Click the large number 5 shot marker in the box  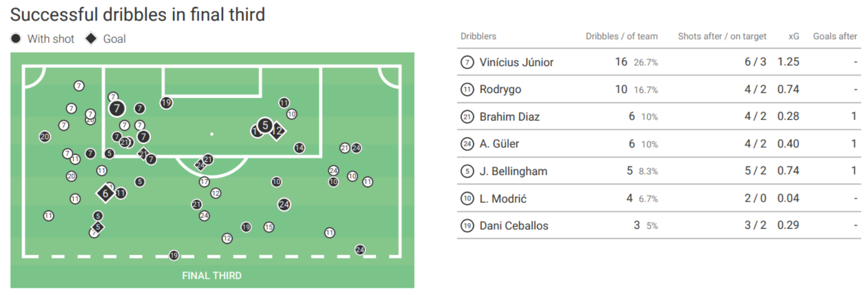[265, 126]
